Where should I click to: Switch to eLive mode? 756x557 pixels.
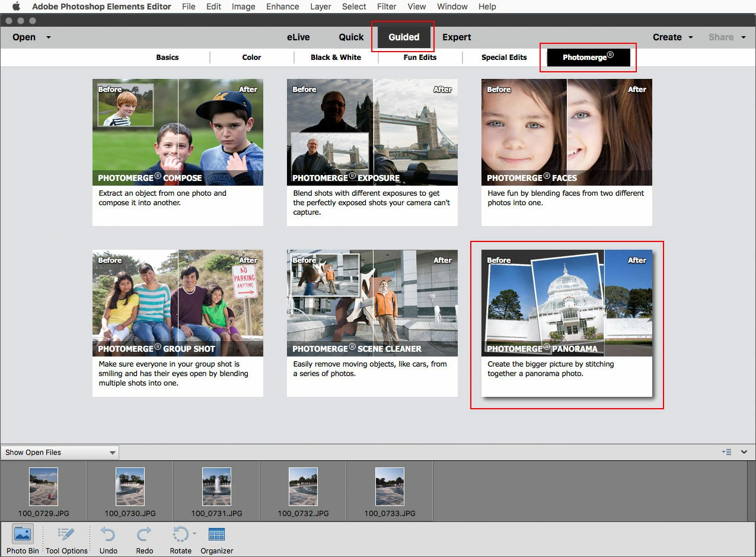coord(298,37)
